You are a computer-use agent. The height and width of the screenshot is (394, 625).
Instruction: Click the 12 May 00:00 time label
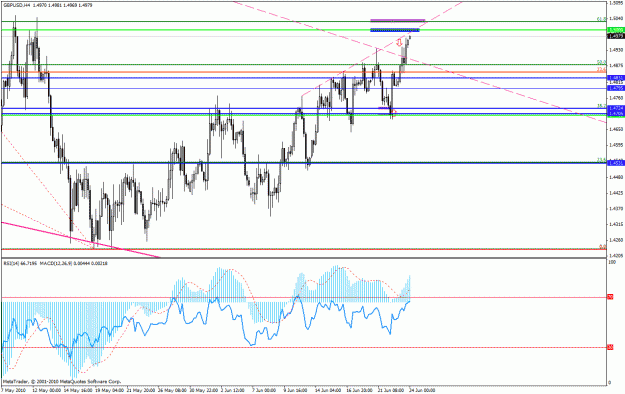coord(47,390)
